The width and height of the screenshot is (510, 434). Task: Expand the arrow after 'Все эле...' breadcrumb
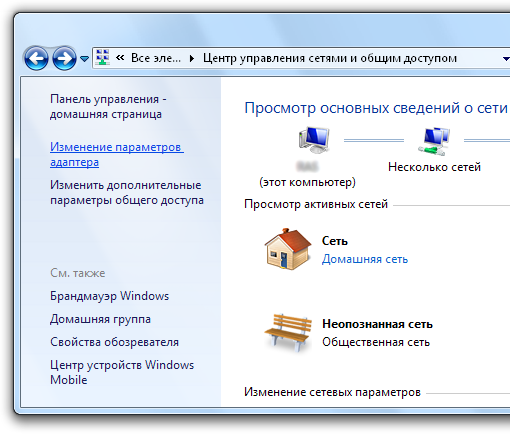(192, 59)
